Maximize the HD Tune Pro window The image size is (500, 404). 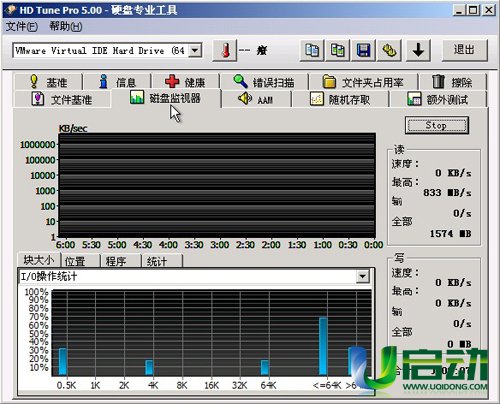pos(473,10)
